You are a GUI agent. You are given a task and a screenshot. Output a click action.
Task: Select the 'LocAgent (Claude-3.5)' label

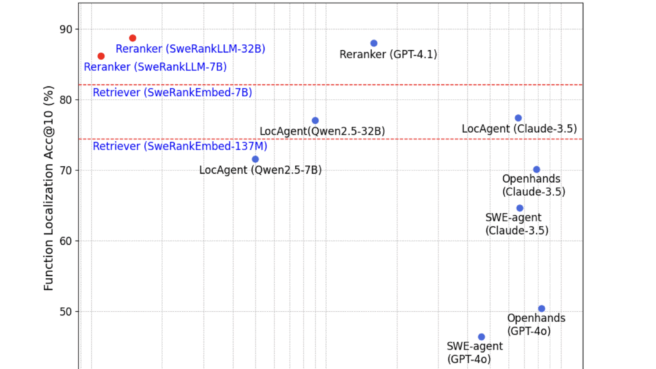click(519, 129)
